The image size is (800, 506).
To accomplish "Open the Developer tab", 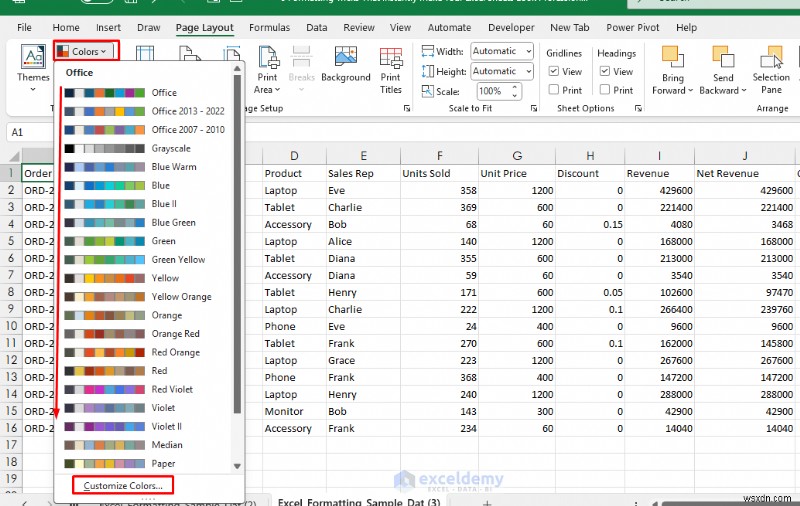I will pos(511,28).
